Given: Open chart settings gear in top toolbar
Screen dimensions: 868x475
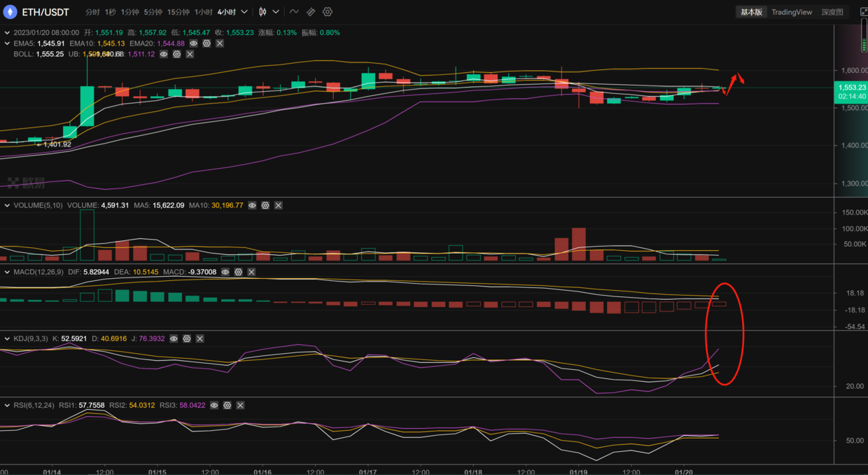Looking at the screenshot, I should click(328, 12).
